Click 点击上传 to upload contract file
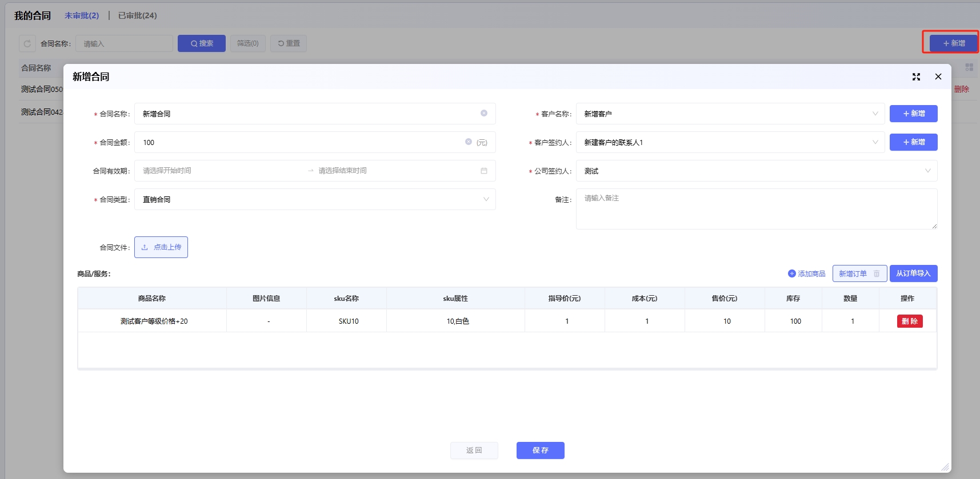Screen dimensions: 980x479 tap(161, 247)
